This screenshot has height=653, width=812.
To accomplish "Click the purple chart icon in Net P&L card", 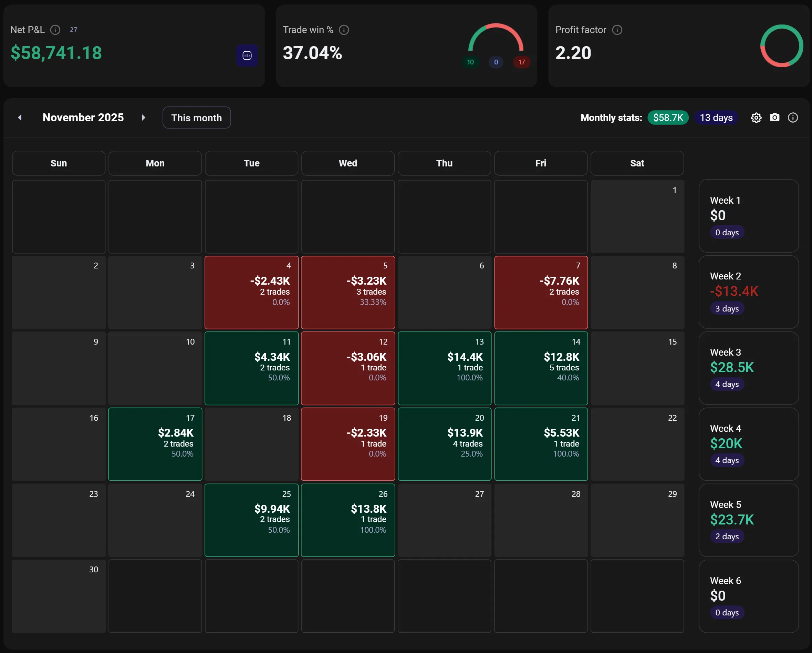I will coord(247,55).
